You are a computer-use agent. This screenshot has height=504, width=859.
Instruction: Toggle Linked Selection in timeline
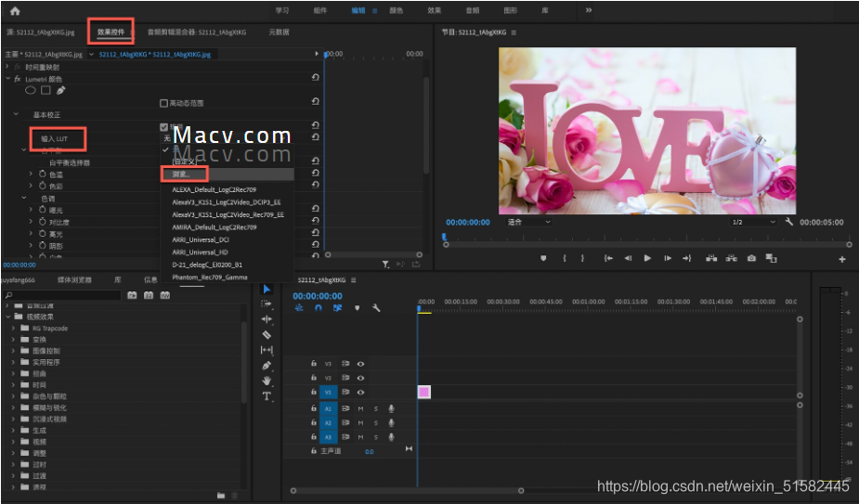coord(337,308)
